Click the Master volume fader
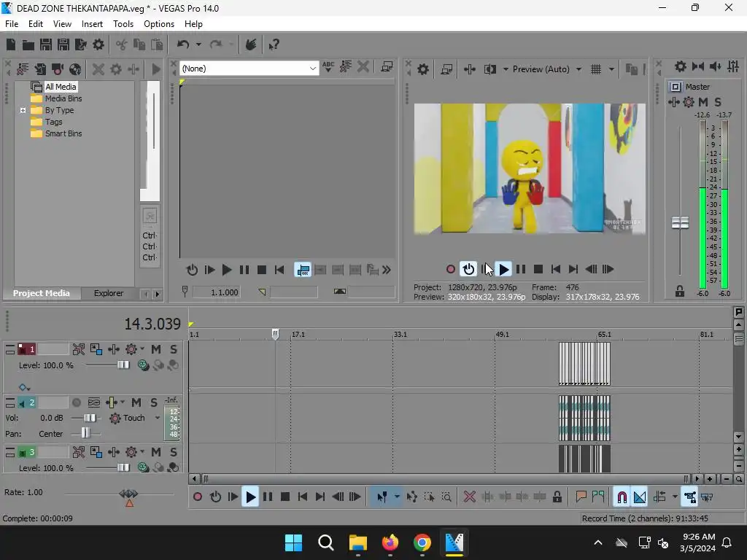This screenshot has height=560, width=747. [x=680, y=223]
